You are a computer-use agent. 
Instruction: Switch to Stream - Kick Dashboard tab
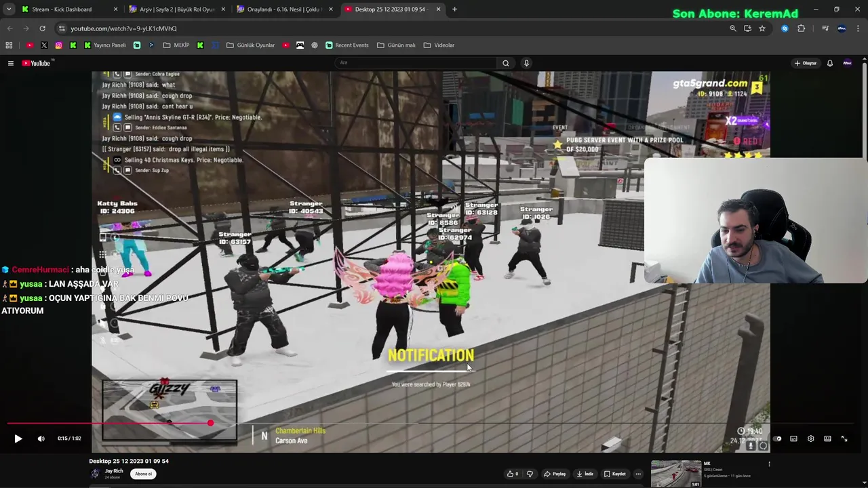click(70, 9)
